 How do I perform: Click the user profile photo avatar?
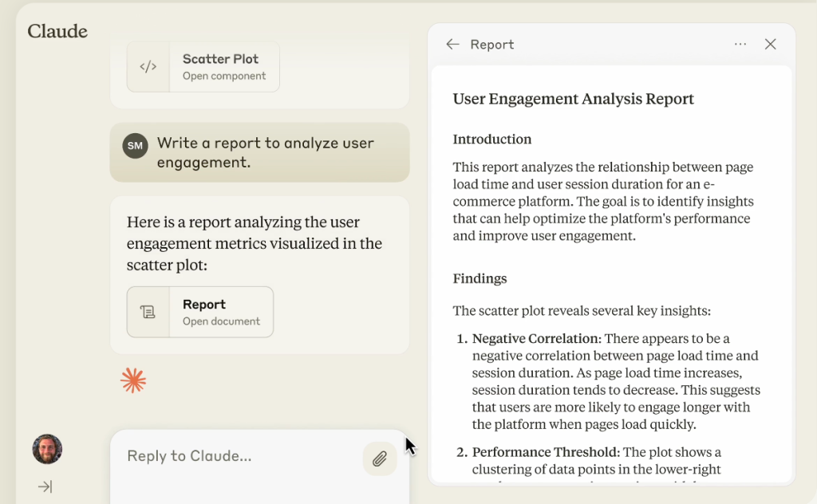(47, 449)
